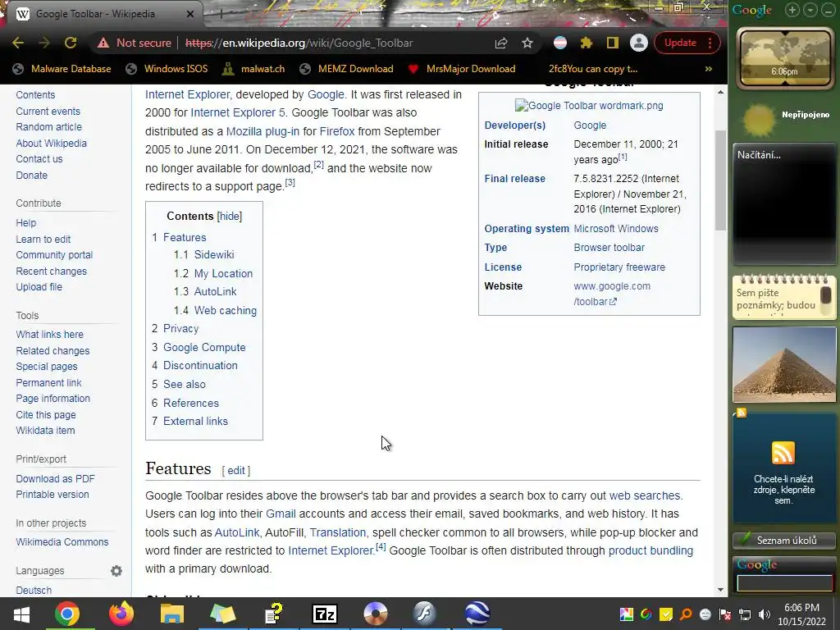Open Random article in the sidebar
The height and width of the screenshot is (630, 840).
[48, 127]
